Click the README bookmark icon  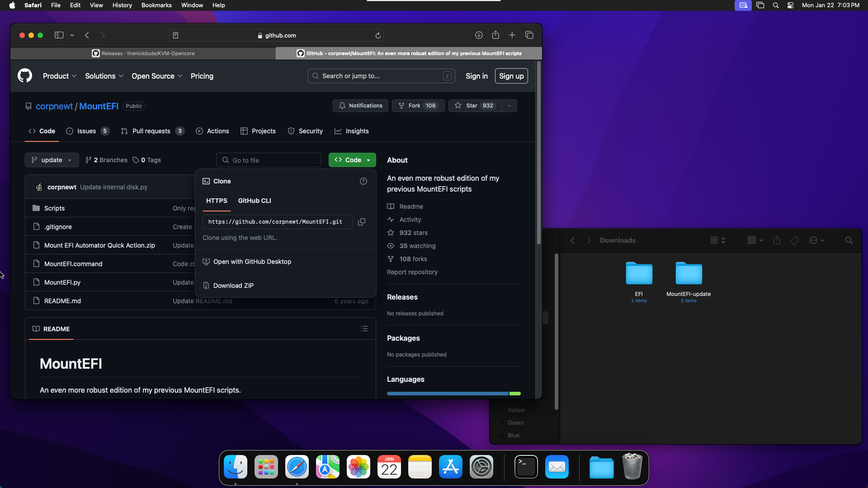coord(36,328)
